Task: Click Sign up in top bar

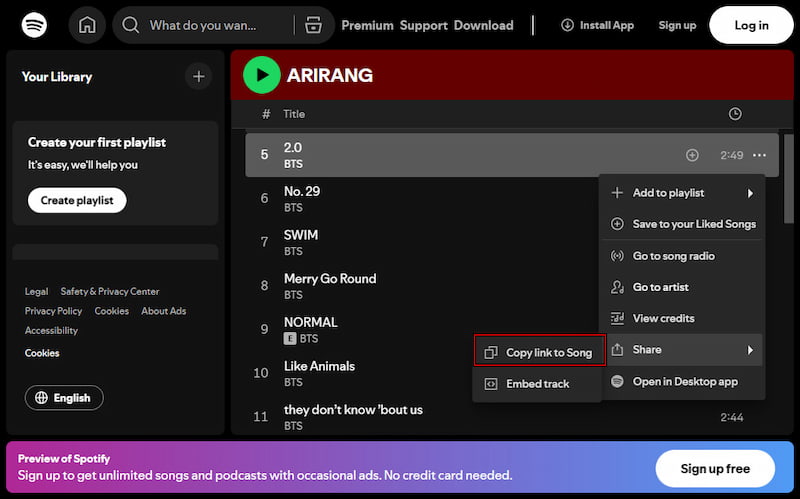Action: coord(677,25)
